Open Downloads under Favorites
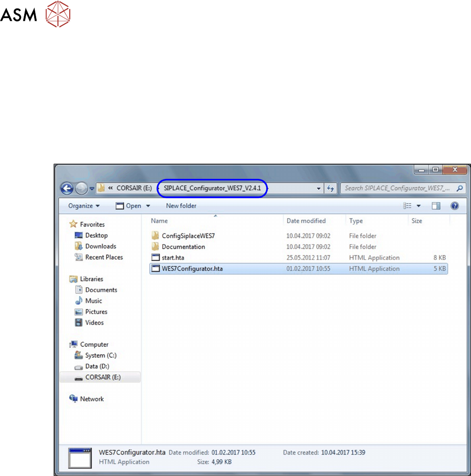Image resolution: width=471 pixels, height=476 pixels. pos(101,246)
